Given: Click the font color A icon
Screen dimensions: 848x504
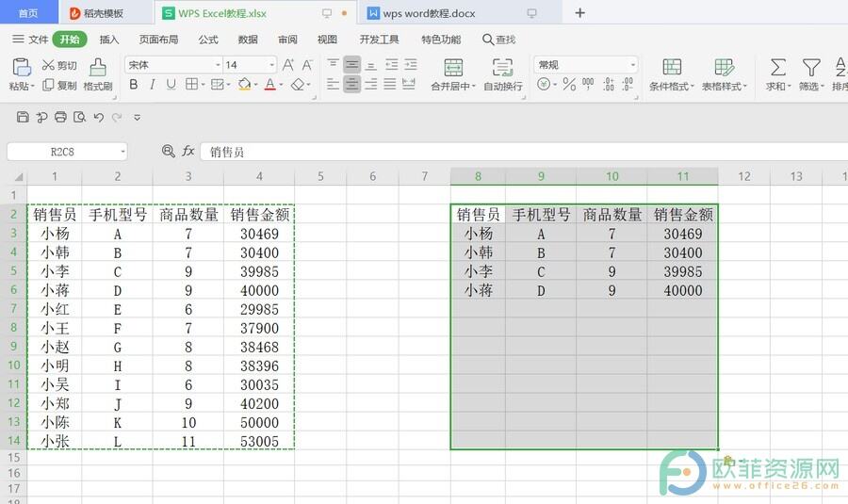Looking at the screenshot, I should point(270,85).
